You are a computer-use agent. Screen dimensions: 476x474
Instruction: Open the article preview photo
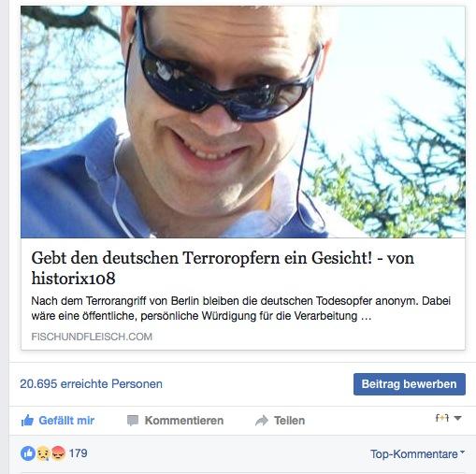[243, 122]
